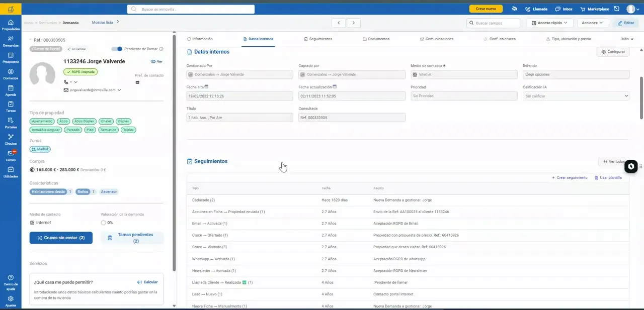Click the Calcular link
Screen dimensions: 644x310
(147, 282)
